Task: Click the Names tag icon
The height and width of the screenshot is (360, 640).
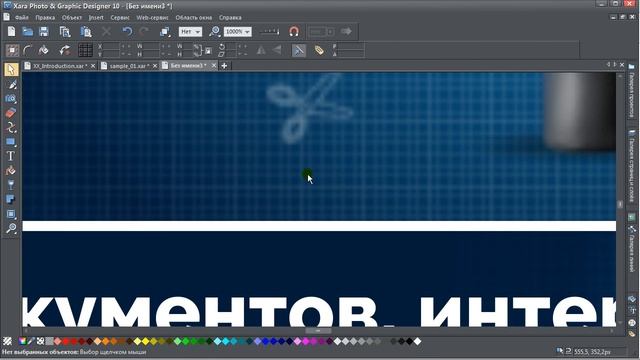Action: tap(319, 50)
